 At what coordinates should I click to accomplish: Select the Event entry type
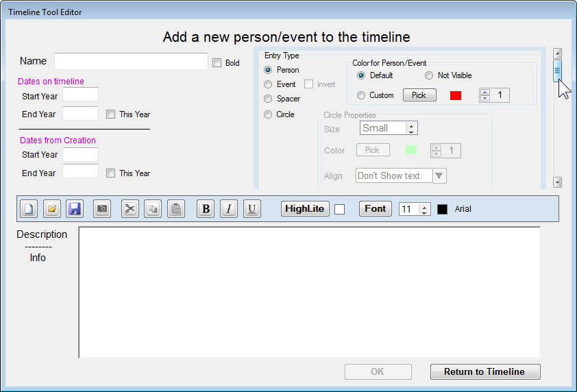point(268,84)
